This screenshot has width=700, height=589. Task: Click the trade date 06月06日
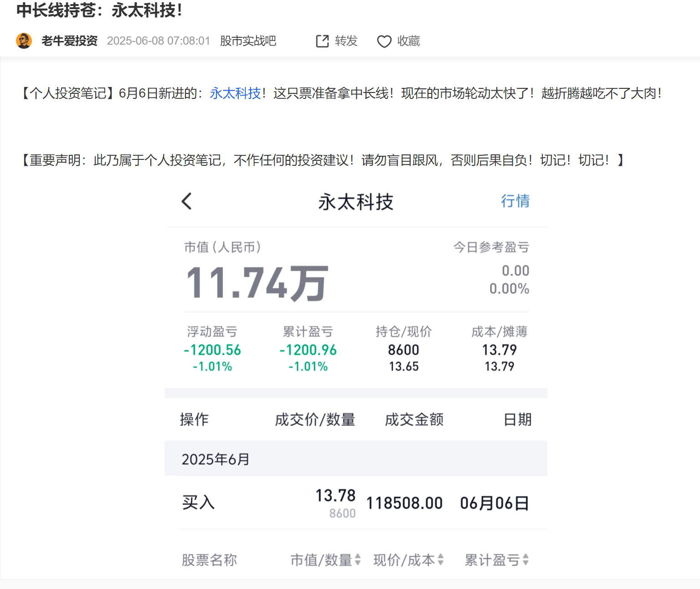point(494,503)
